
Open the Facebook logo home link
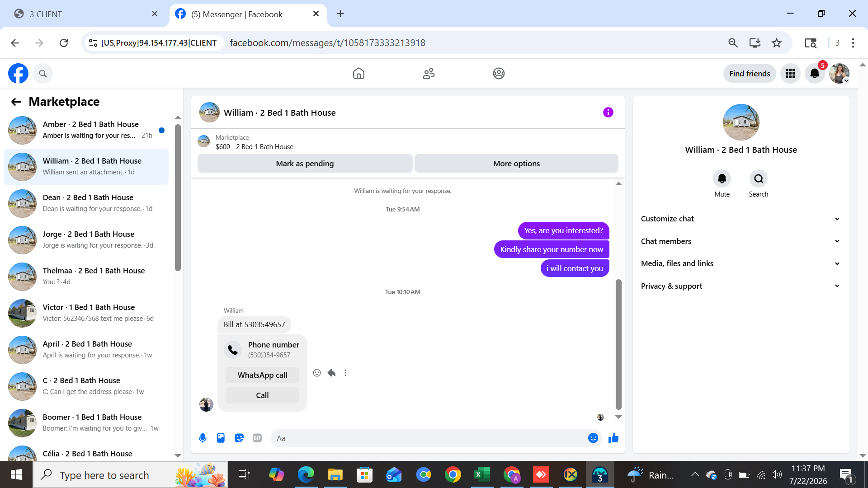pos(18,73)
